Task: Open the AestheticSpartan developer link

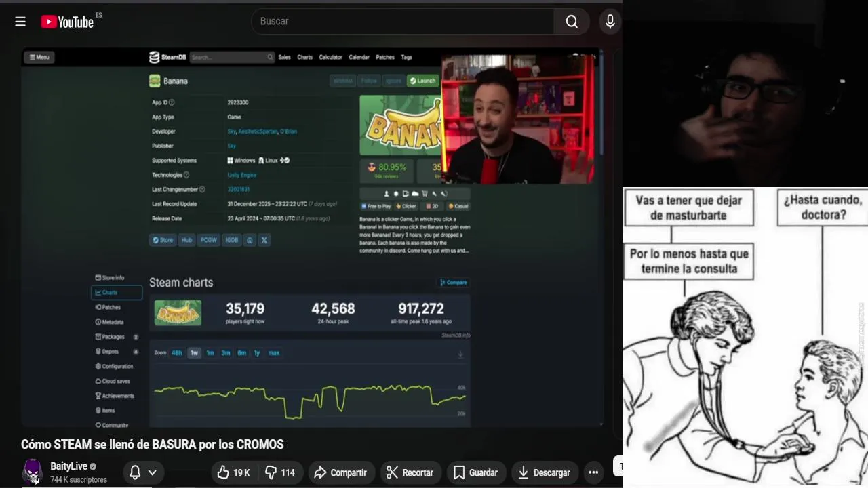Action: pyautogui.click(x=258, y=131)
